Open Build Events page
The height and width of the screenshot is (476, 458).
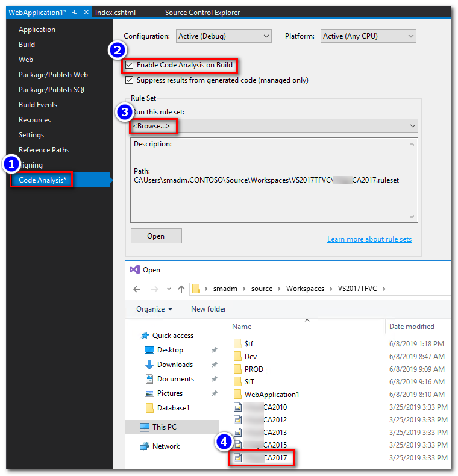[38, 105]
